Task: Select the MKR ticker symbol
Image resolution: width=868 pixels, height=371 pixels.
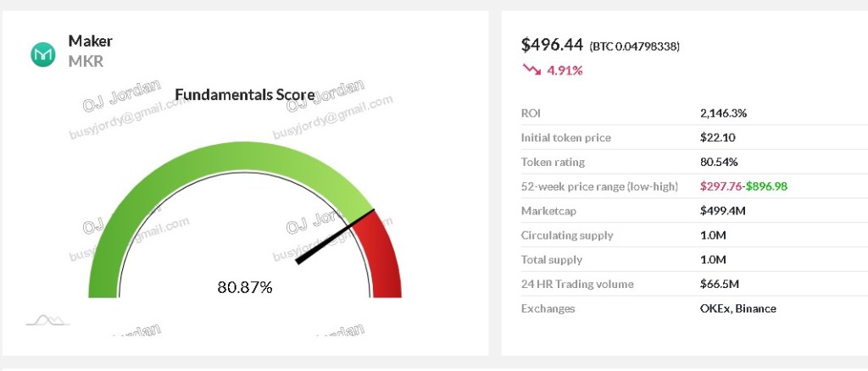Action: point(86,62)
